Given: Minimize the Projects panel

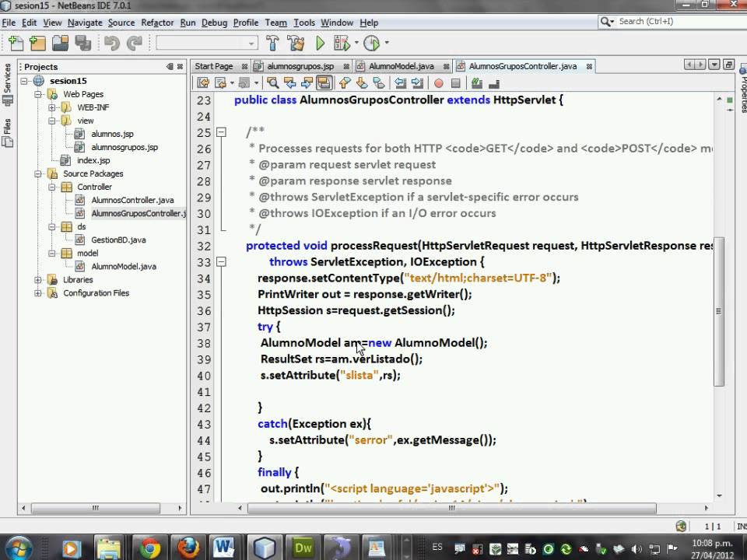Looking at the screenshot, I should tap(170, 67).
